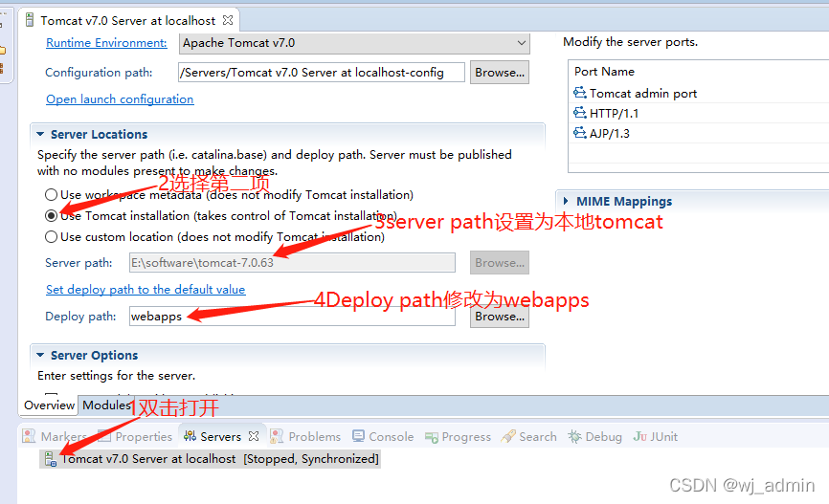Select the AJP/1.3 port row
This screenshot has height=504, width=829.
coord(698,133)
